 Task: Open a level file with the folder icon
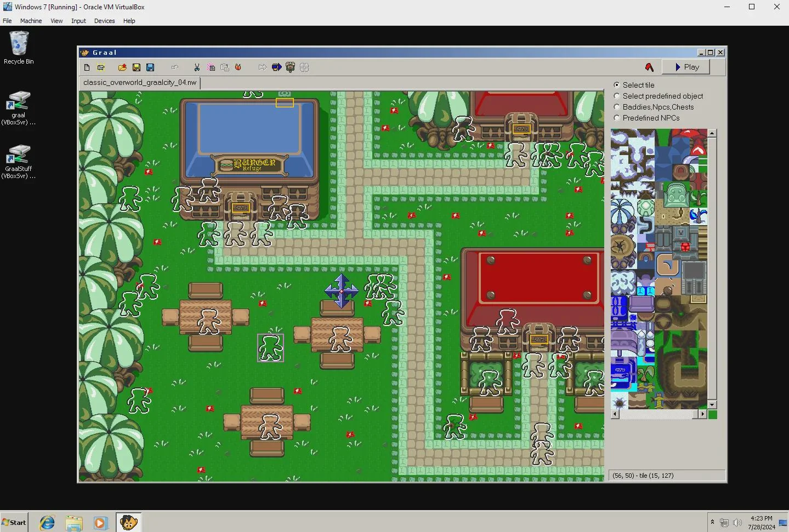click(122, 67)
